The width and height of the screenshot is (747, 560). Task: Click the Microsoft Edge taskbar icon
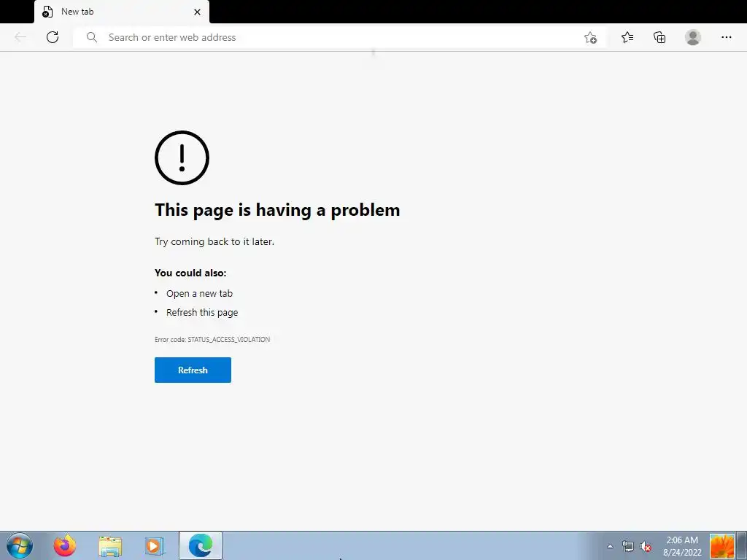pyautogui.click(x=201, y=545)
